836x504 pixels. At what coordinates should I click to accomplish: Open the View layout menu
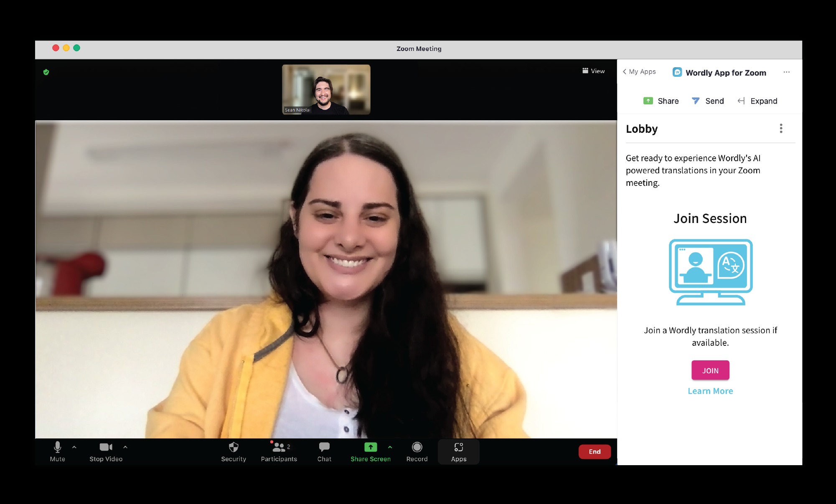tap(594, 71)
